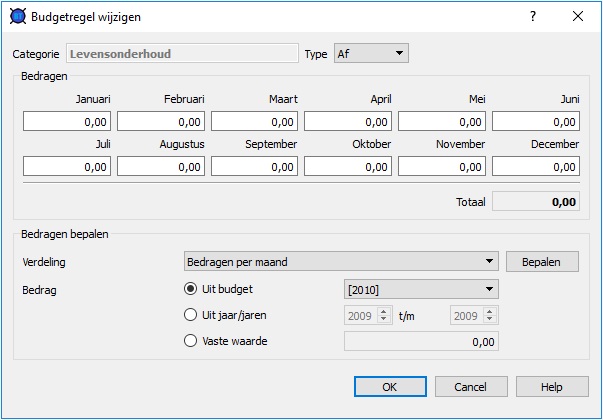Close the Budgetregel wijzigen dialog
The height and width of the screenshot is (420, 603).
578,17
